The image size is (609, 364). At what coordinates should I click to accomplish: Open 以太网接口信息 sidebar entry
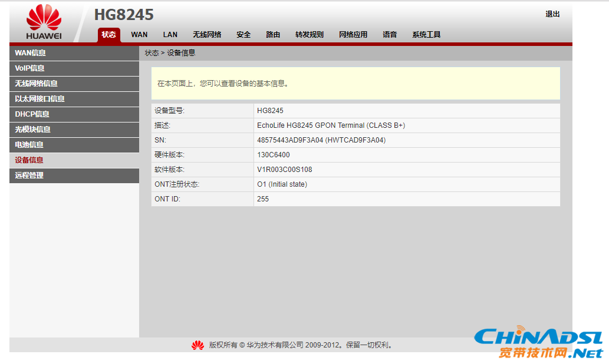[40, 99]
